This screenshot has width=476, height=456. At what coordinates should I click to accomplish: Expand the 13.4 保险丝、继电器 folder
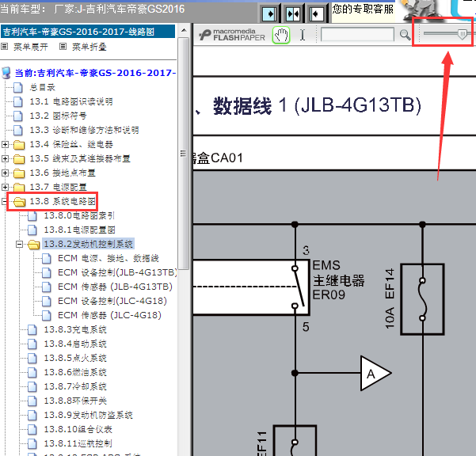tap(5, 144)
